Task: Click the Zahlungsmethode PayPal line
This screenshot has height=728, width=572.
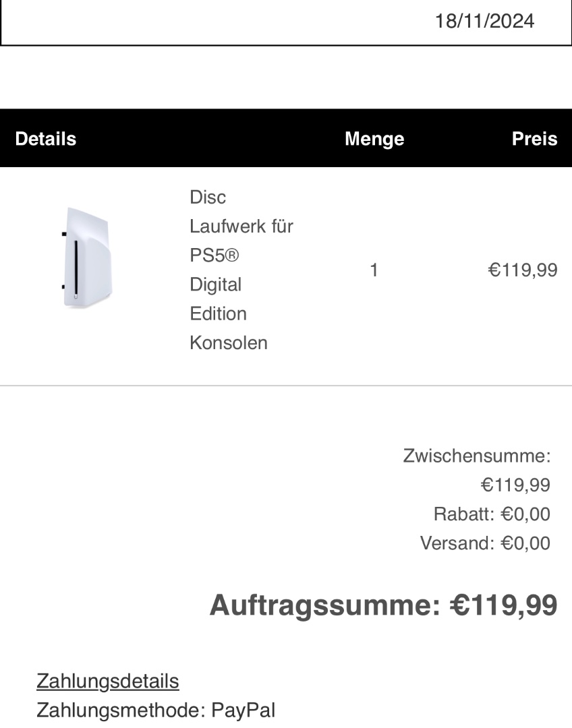Action: [x=156, y=710]
